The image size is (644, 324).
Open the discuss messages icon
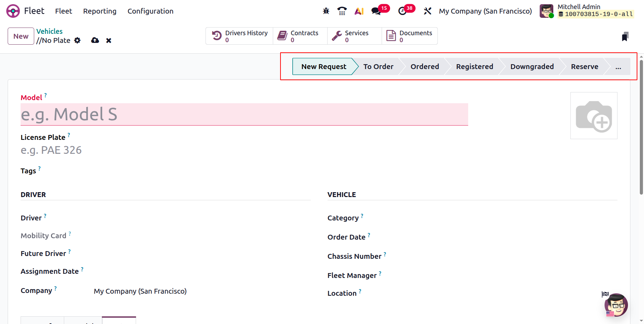376,11
